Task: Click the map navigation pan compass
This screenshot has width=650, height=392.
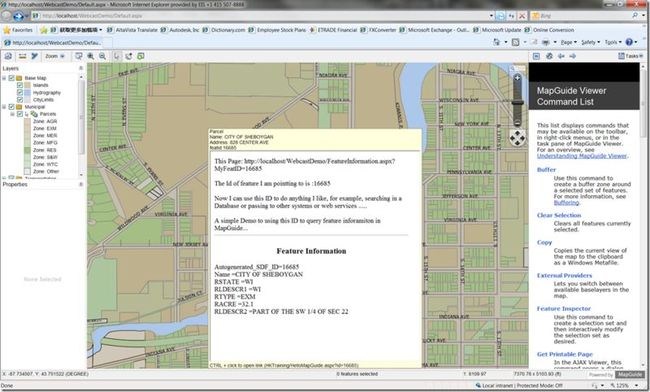Action: 517,138
